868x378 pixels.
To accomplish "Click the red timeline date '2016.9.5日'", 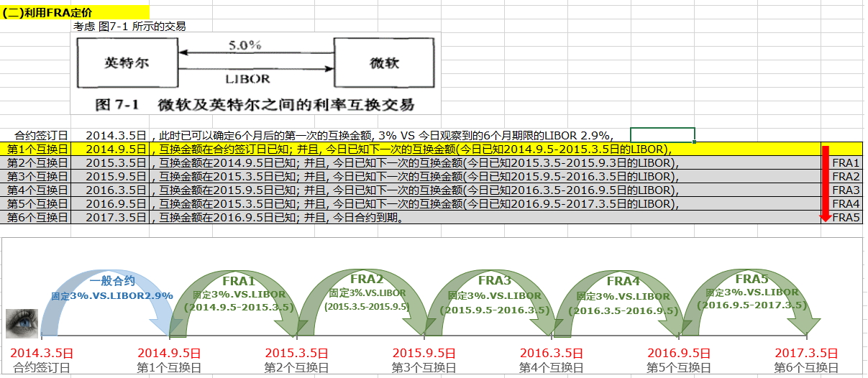I will pyautogui.click(x=679, y=354).
